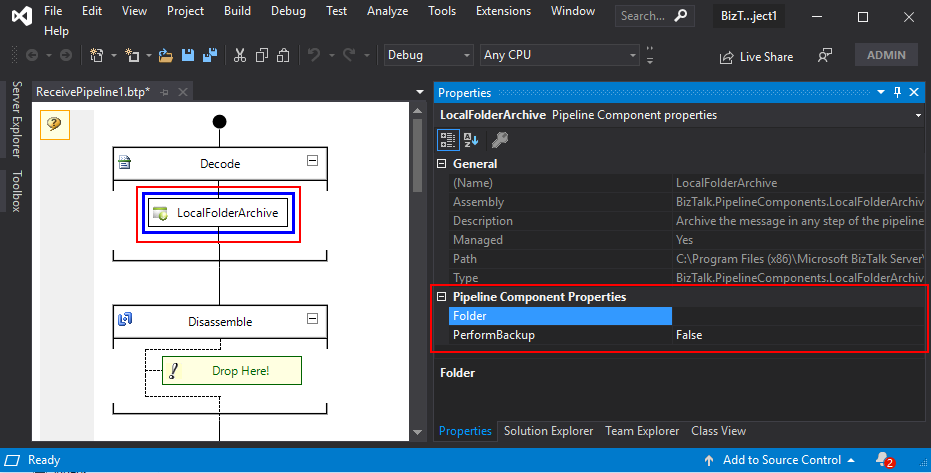
Task: Click the Save All toolbar icon
Action: pyautogui.click(x=213, y=56)
